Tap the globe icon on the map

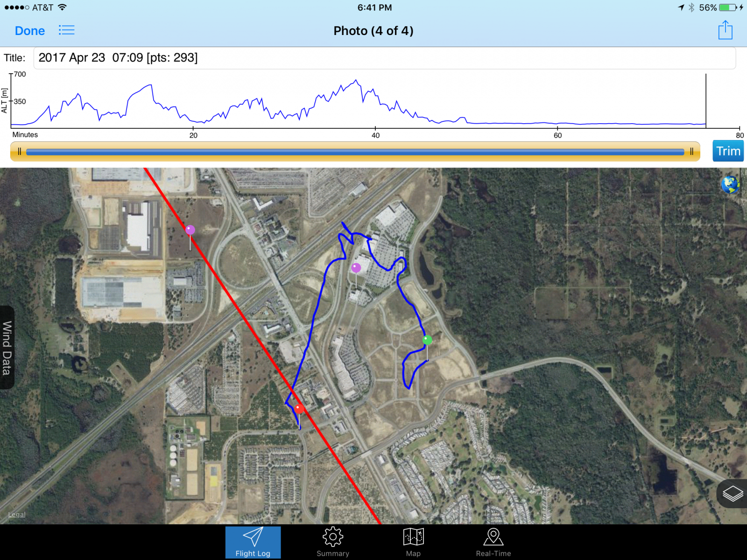730,185
